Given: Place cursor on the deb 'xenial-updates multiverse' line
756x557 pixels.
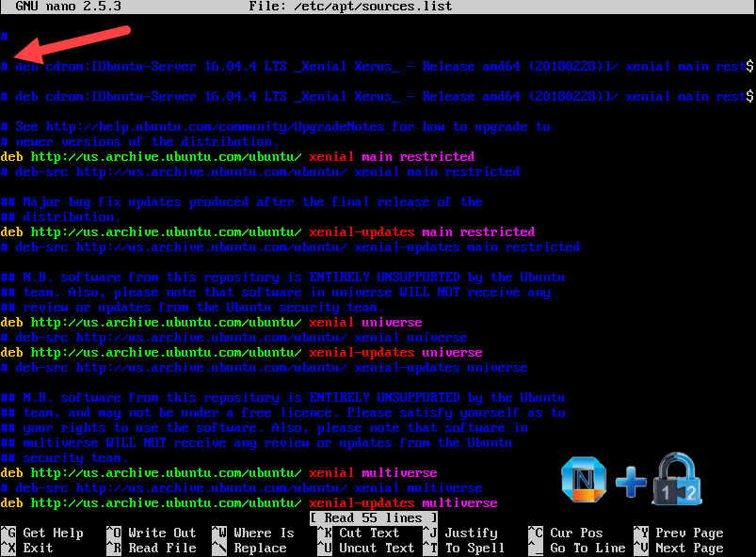Looking at the screenshot, I should coord(249,502).
